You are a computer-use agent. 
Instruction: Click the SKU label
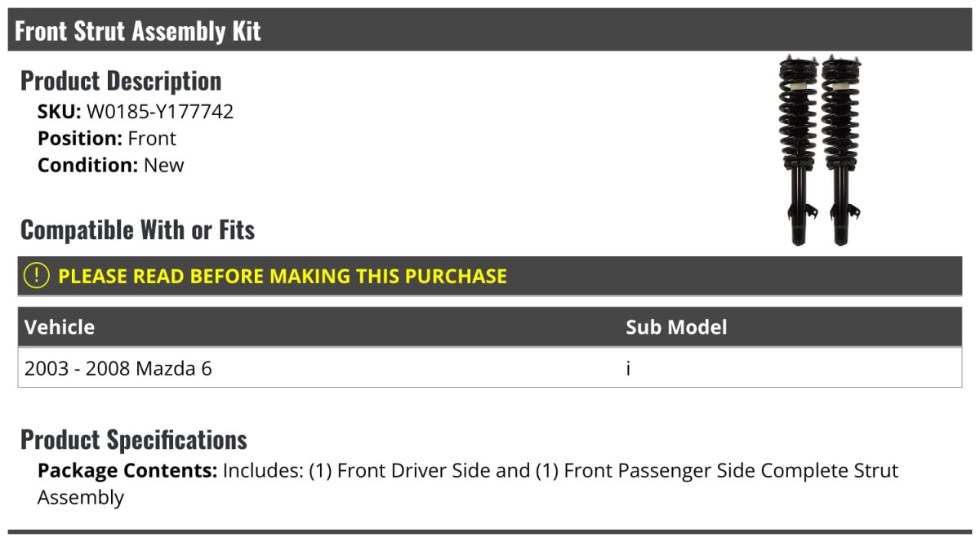point(59,112)
